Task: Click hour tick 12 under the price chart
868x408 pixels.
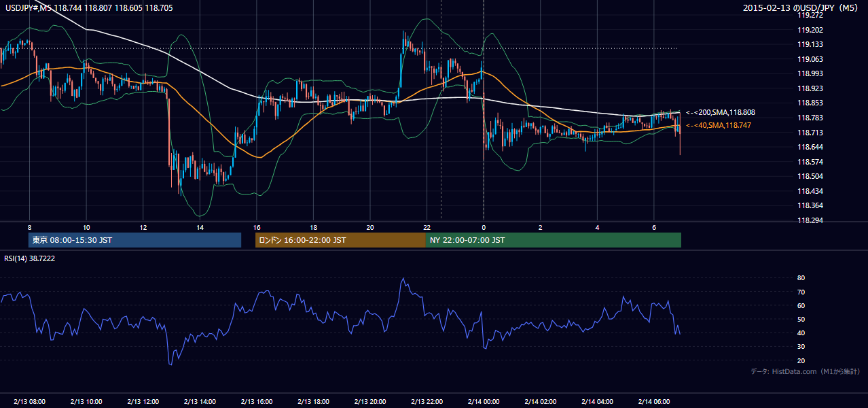Action: (143, 226)
